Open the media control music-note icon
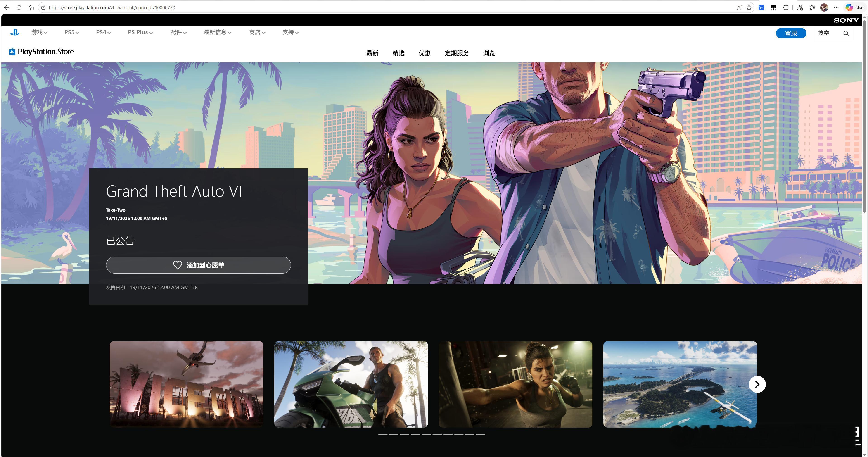Viewport: 868px width, 457px height. point(800,7)
